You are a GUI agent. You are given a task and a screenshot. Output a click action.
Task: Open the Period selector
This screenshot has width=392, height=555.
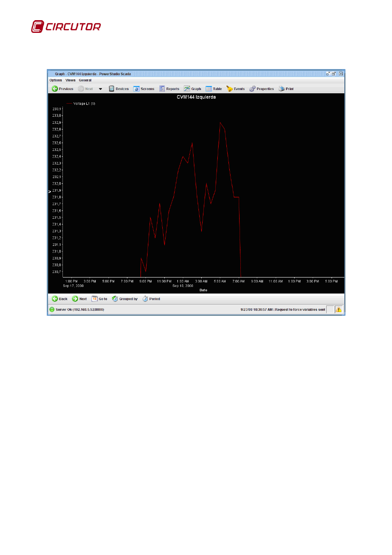tap(151, 299)
